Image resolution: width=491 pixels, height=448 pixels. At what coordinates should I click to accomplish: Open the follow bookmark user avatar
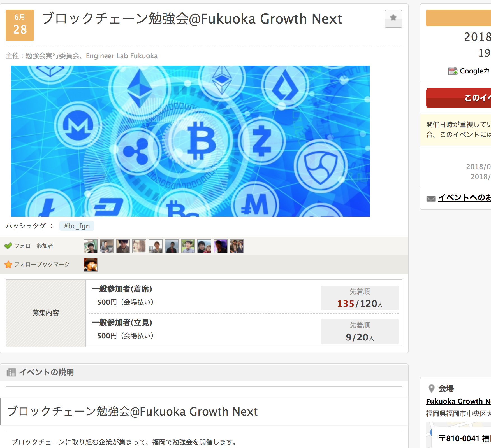[91, 265]
